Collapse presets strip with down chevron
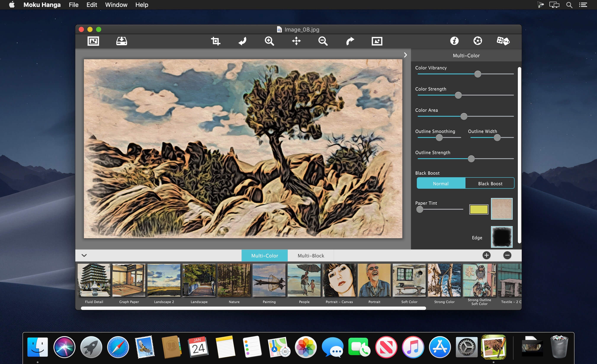 [84, 255]
